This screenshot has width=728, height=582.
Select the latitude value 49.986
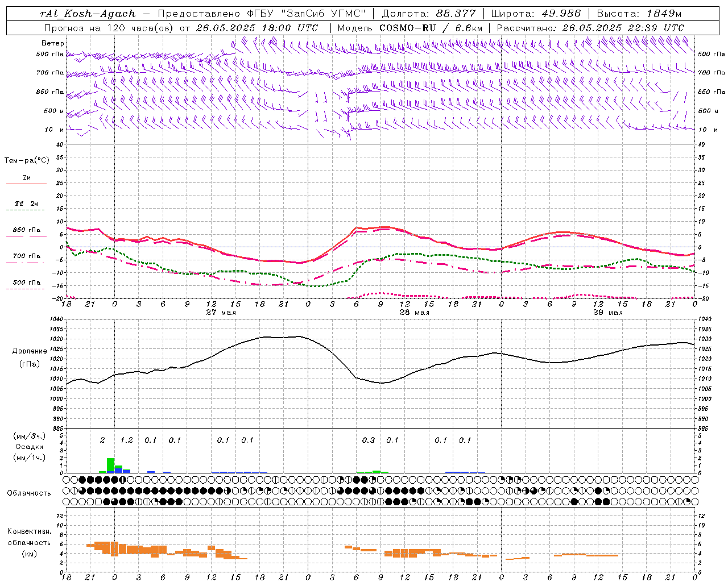[x=561, y=14]
